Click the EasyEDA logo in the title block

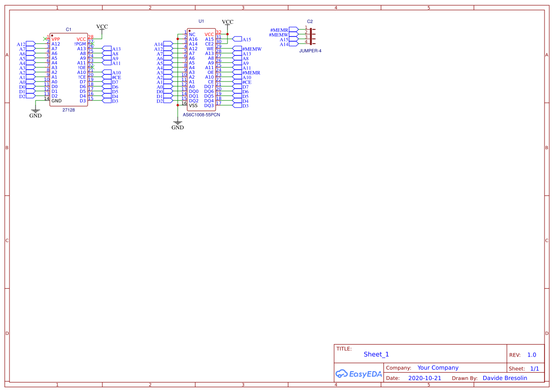(358, 374)
